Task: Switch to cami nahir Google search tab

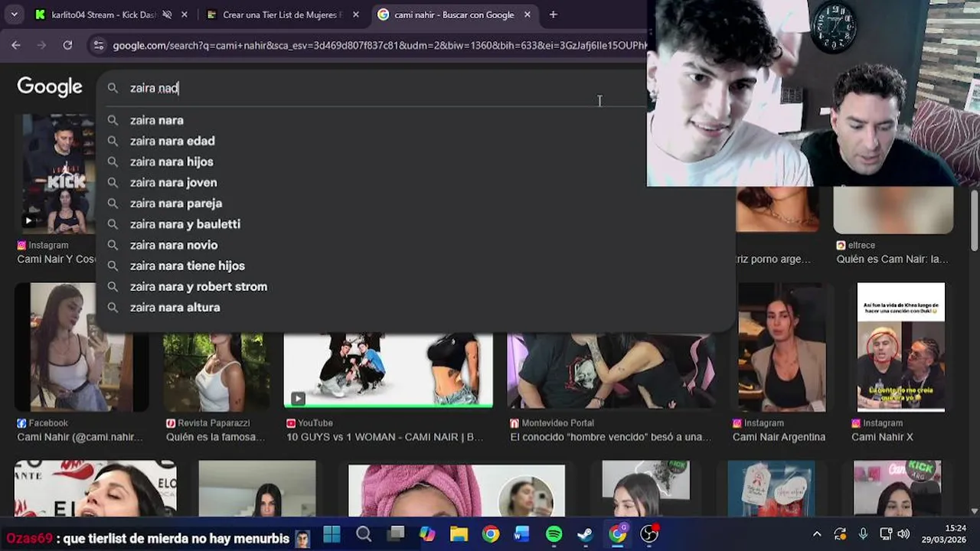Action: [x=454, y=15]
